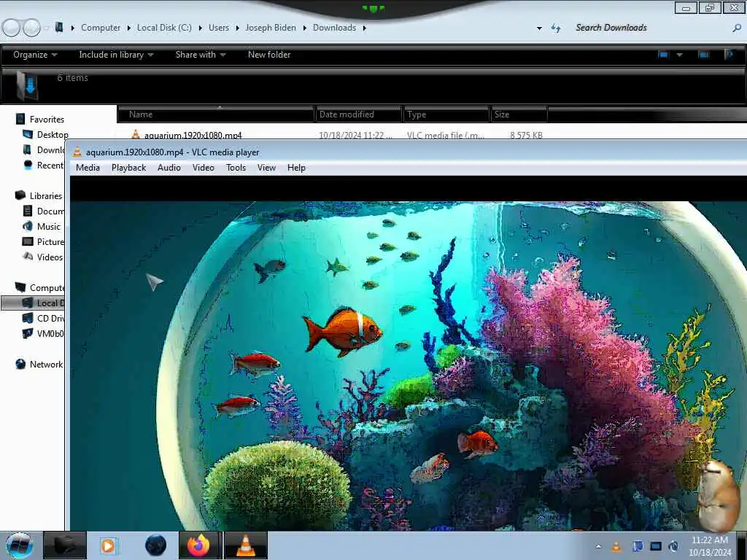Image resolution: width=747 pixels, height=560 pixels.
Task: Select Recent Places under Favorites
Action: [x=44, y=166]
